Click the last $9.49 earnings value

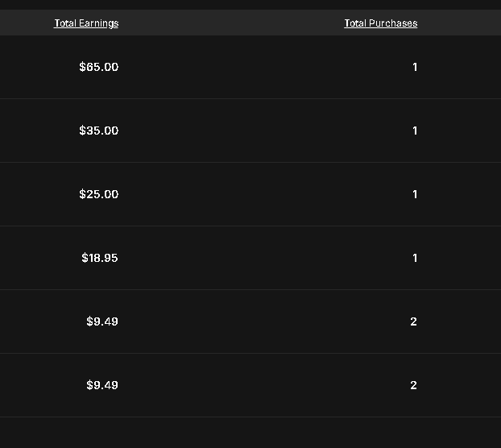click(102, 385)
